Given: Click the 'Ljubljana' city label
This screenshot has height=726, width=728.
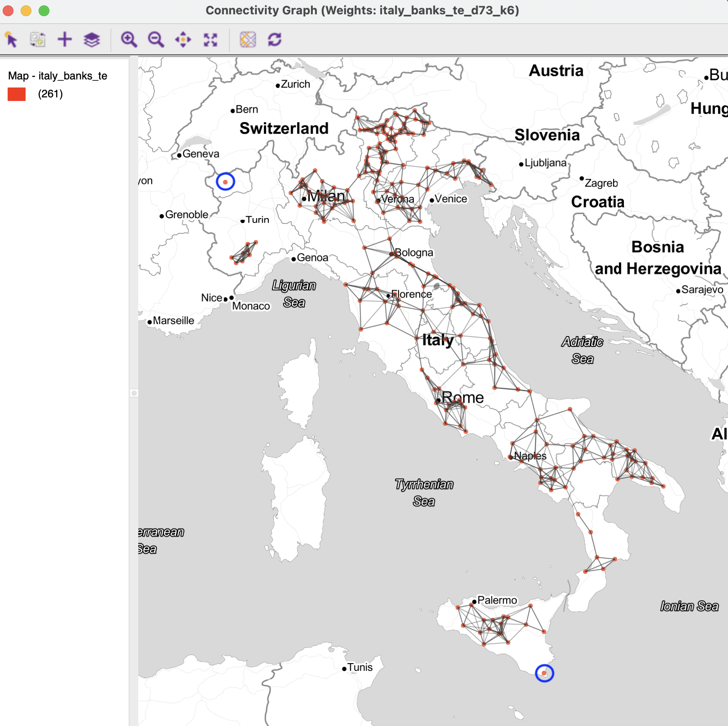Looking at the screenshot, I should [x=545, y=163].
